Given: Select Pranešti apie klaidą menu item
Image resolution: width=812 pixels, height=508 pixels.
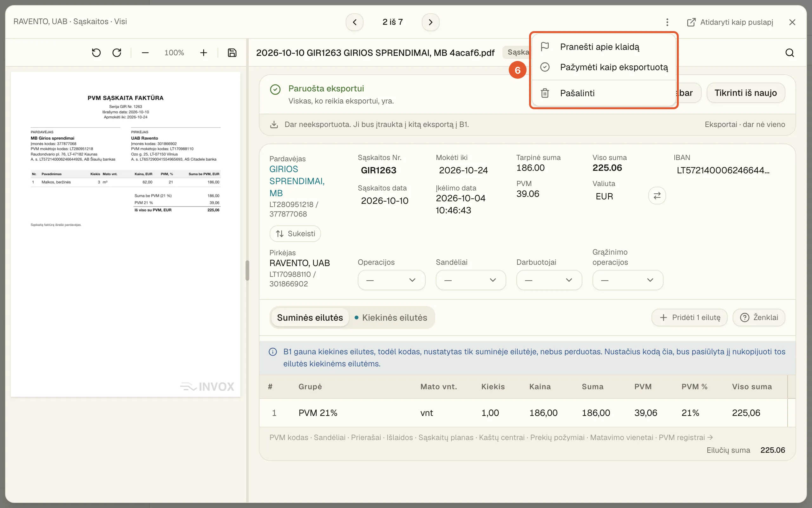Looking at the screenshot, I should point(604,47).
